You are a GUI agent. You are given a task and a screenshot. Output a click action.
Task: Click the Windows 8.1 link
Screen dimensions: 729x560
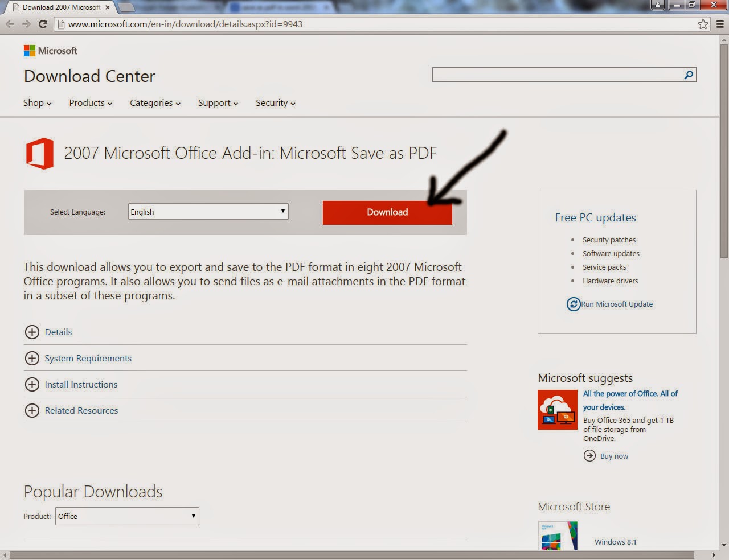[616, 542]
